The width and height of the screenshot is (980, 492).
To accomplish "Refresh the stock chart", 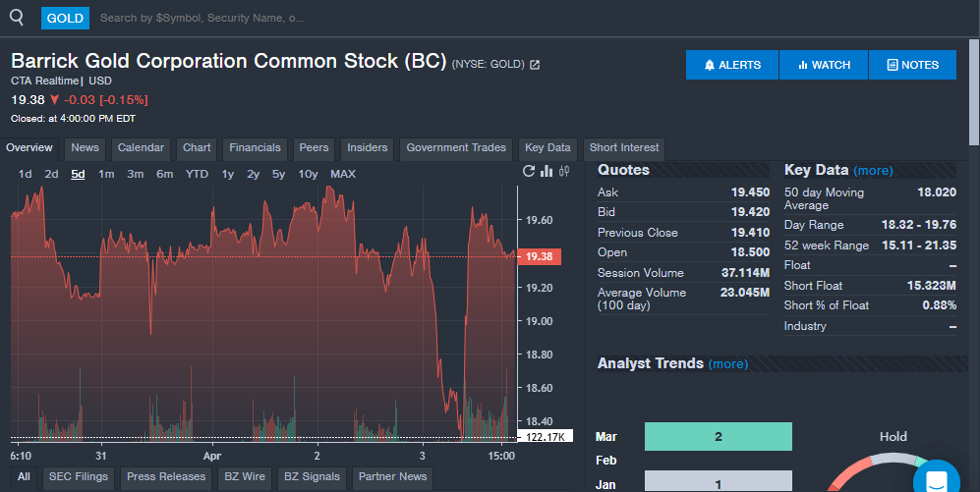I will (x=529, y=172).
